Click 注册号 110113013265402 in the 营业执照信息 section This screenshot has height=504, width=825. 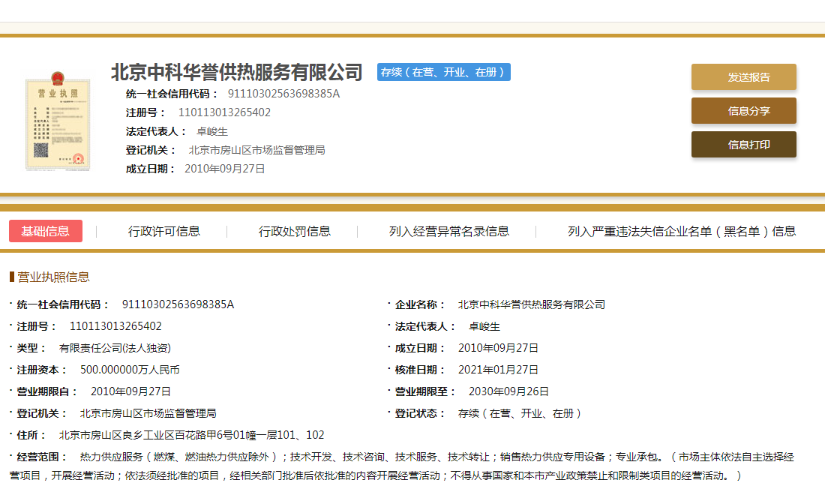[x=115, y=326]
